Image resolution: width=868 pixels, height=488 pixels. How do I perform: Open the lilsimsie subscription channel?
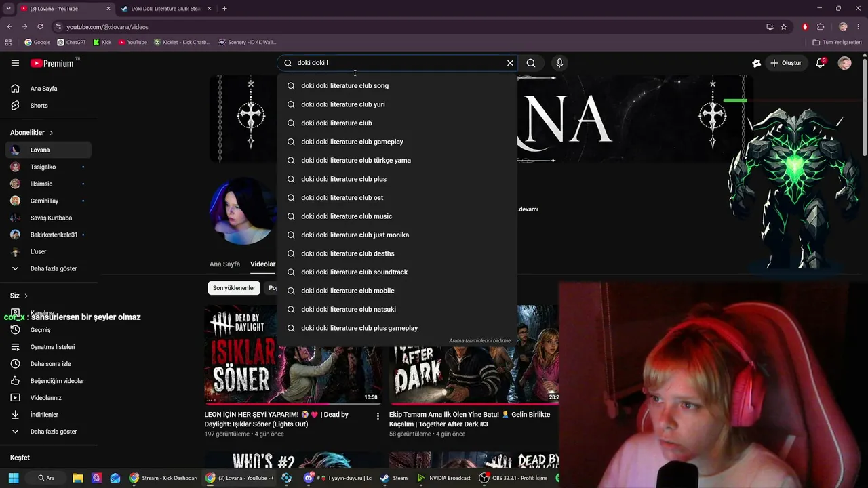(x=48, y=184)
